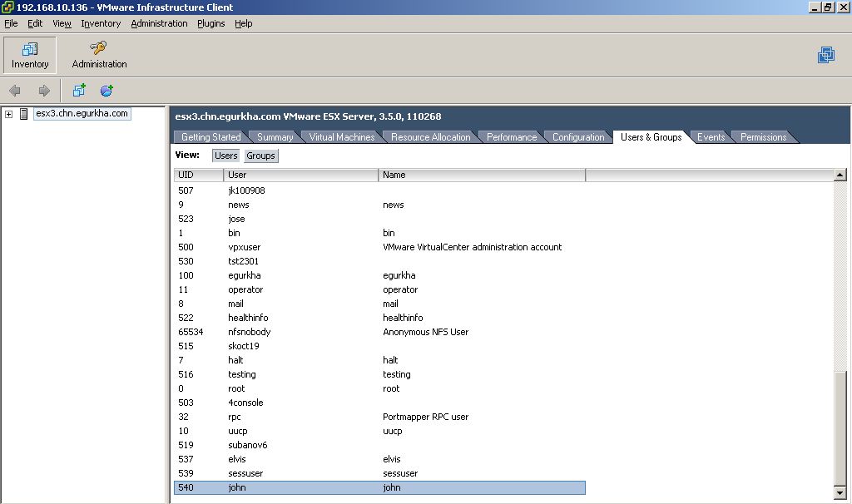This screenshot has width=852, height=504.
Task: Select the healthinfo user row
Action: pos(379,318)
